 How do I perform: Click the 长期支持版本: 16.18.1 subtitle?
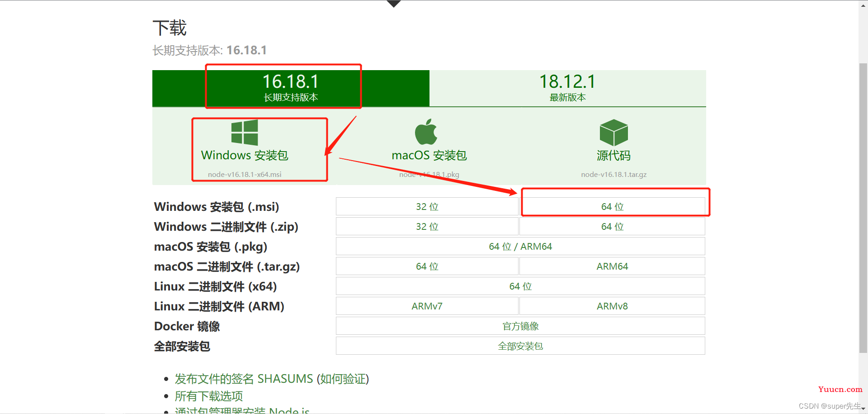click(x=210, y=50)
